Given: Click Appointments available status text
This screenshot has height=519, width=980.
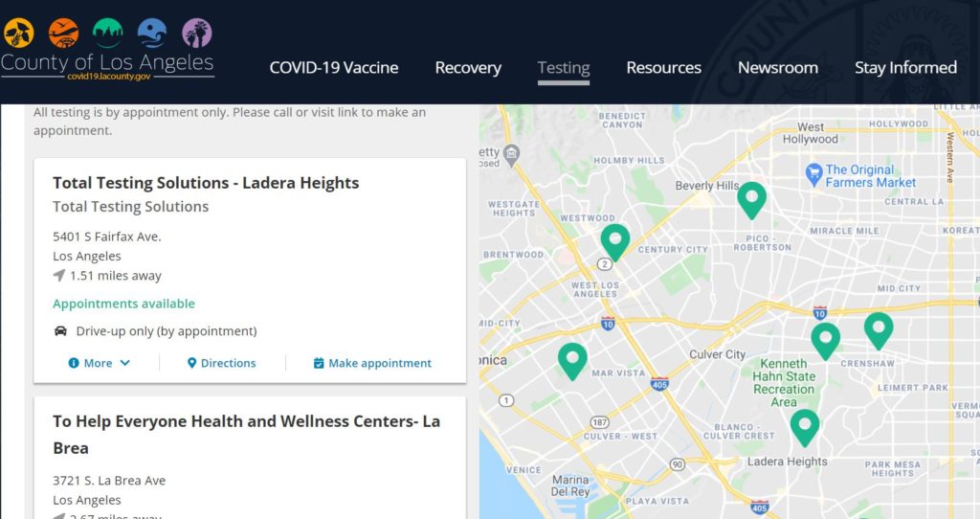Looking at the screenshot, I should (123, 304).
